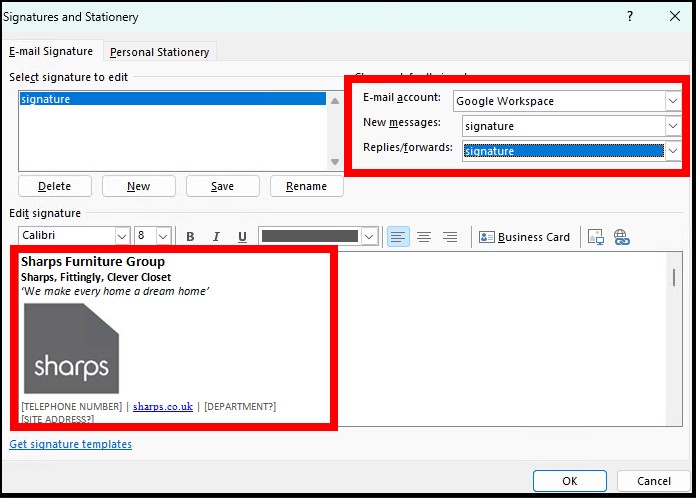Click 'Sharps, Fittingly, Clever Closet' line
The height and width of the screenshot is (498, 696).
pyautogui.click(x=96, y=277)
